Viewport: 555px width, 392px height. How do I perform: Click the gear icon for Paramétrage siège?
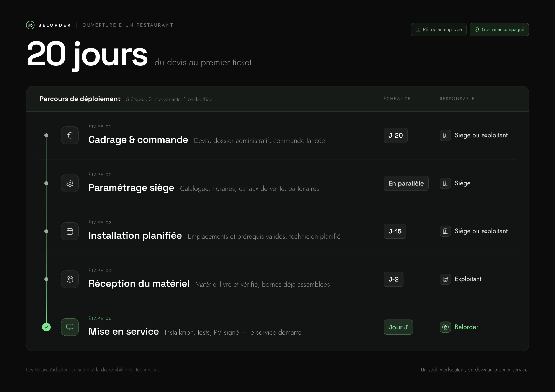point(70,183)
